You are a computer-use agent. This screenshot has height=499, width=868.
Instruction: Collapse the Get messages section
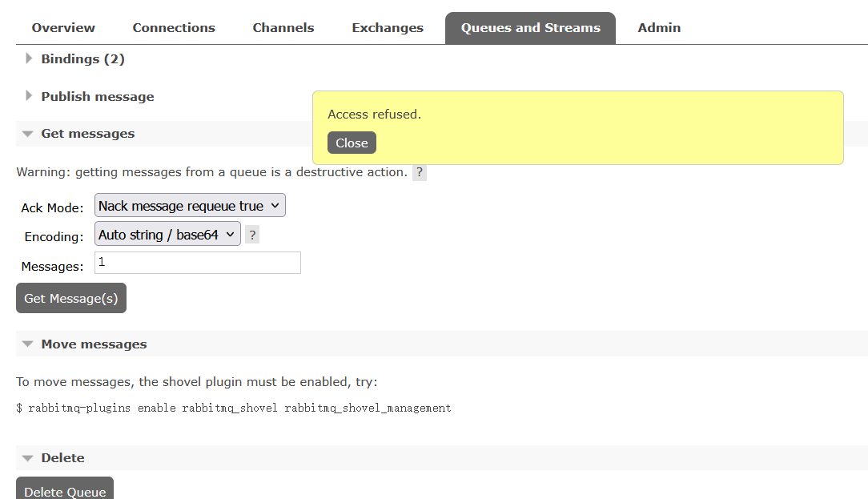(x=87, y=134)
